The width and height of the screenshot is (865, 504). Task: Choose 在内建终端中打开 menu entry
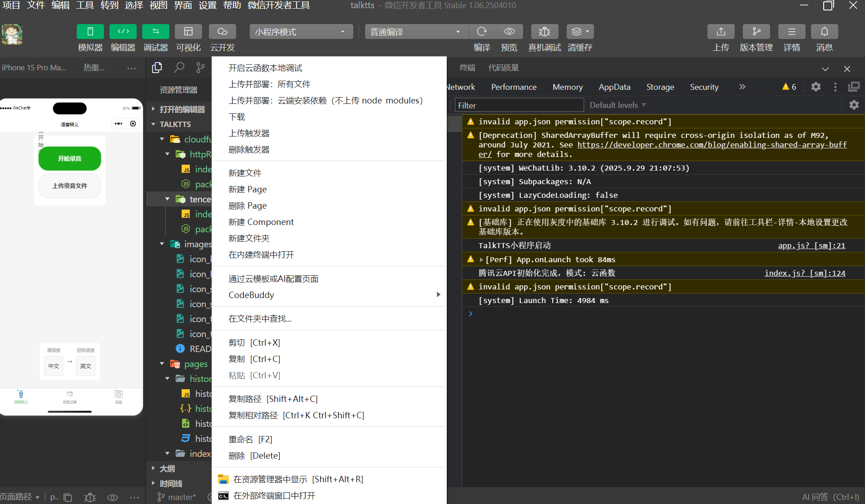coord(329,255)
